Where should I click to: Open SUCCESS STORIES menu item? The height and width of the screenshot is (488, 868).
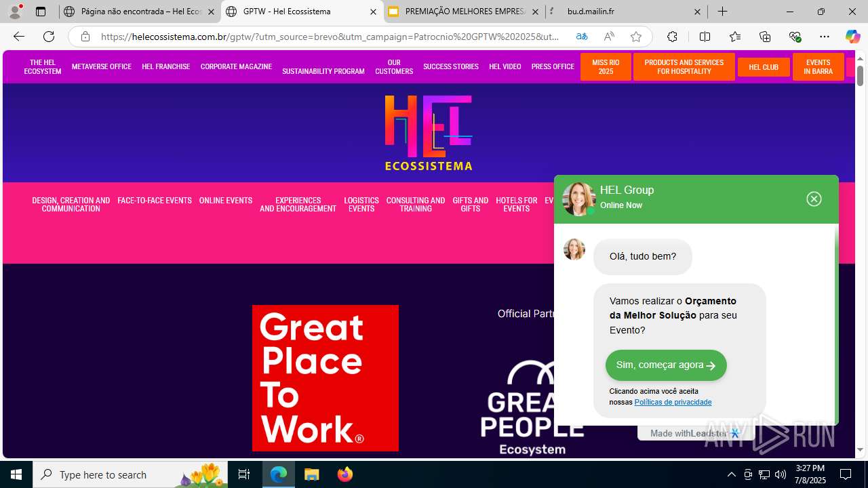click(451, 66)
